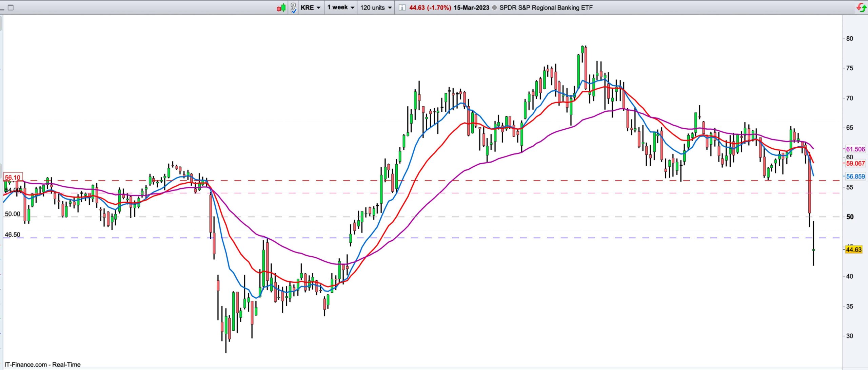This screenshot has height=370, width=868.
Task: Click the SPDR S&P Regional Banking ETF title
Action: [x=546, y=7]
